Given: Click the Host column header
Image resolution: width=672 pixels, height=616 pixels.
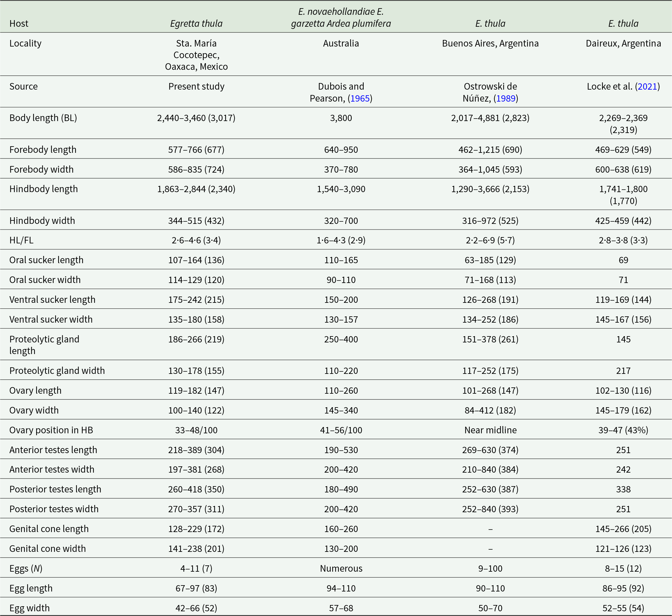Looking at the screenshot, I should click(19, 24).
